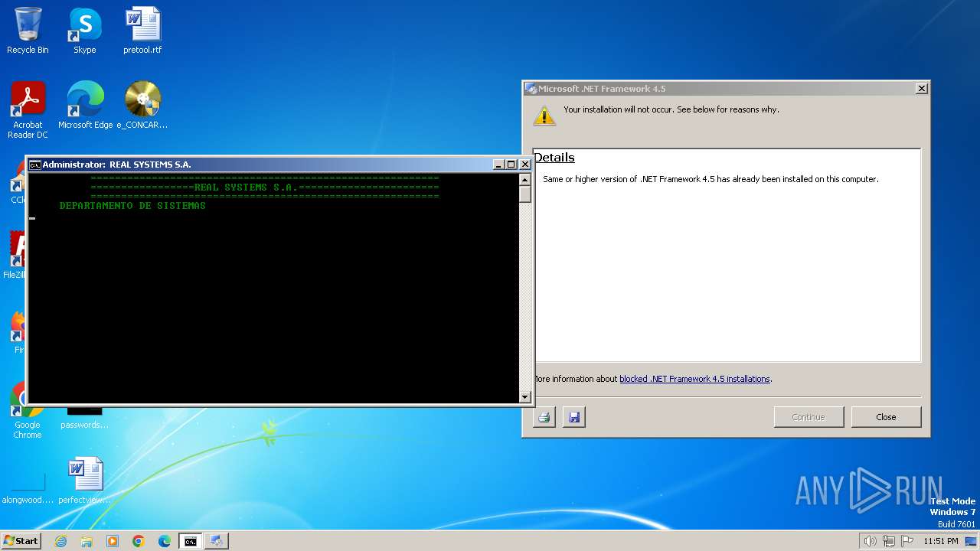
Task: Click the disabled Continue button
Action: coord(808,417)
